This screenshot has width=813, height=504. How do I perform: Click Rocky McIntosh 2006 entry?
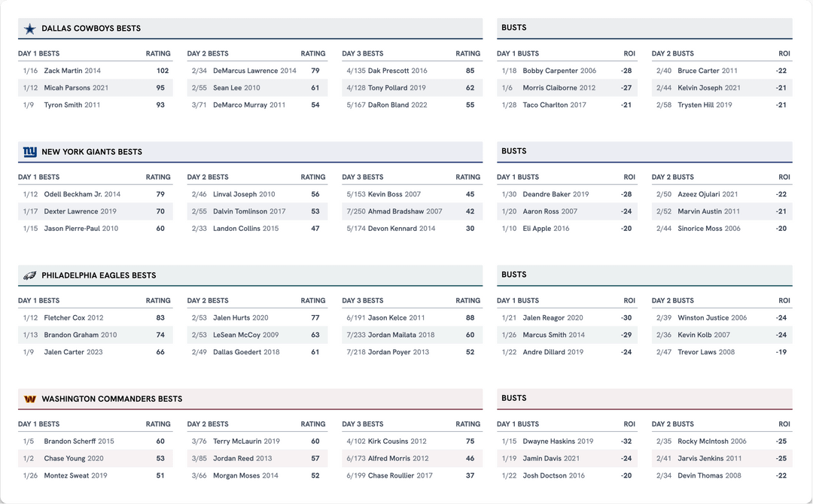click(711, 442)
